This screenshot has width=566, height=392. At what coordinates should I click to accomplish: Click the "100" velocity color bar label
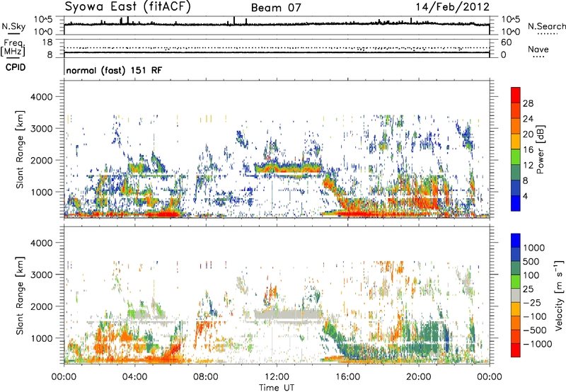coord(532,275)
